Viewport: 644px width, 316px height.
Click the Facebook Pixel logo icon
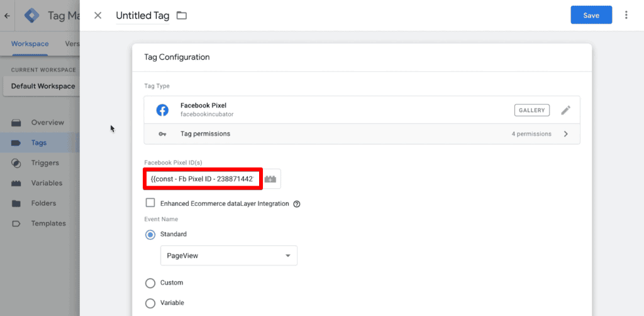162,110
